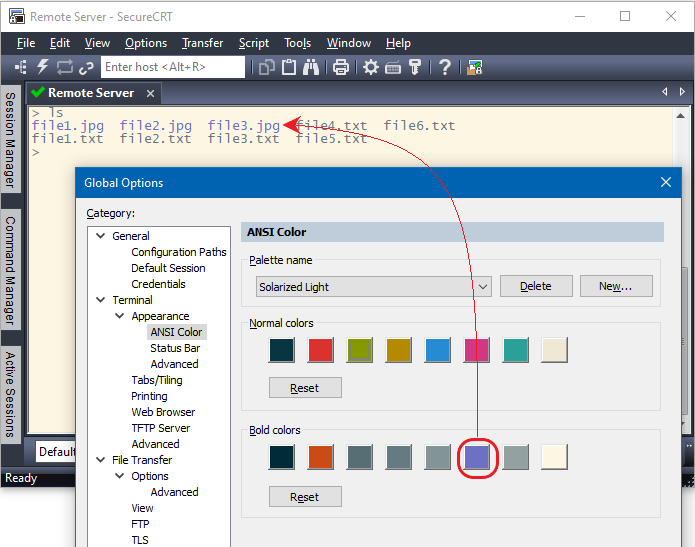Image resolution: width=695 pixels, height=547 pixels.
Task: Open the Session Manager toolbar icon
Action: coord(20,67)
